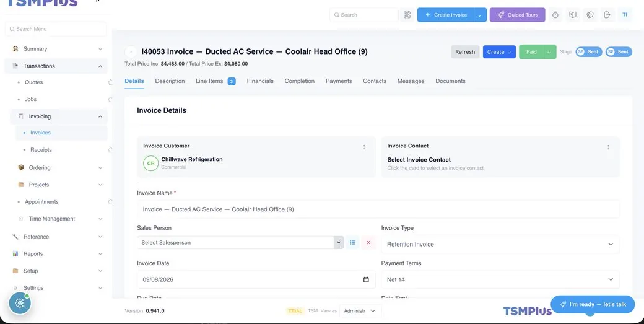Open Jobs in the sidebar
Image resolution: width=644 pixels, height=324 pixels.
coord(30,99)
